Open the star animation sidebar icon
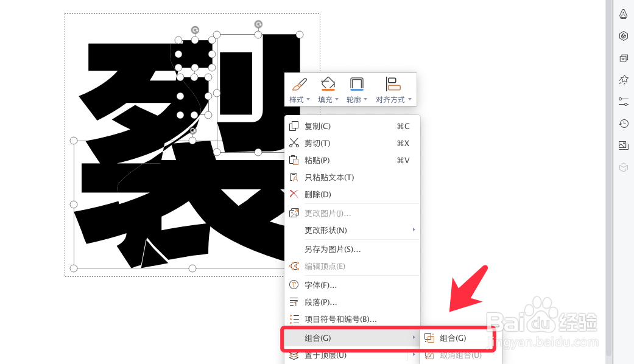The image size is (634, 364). 624,80
